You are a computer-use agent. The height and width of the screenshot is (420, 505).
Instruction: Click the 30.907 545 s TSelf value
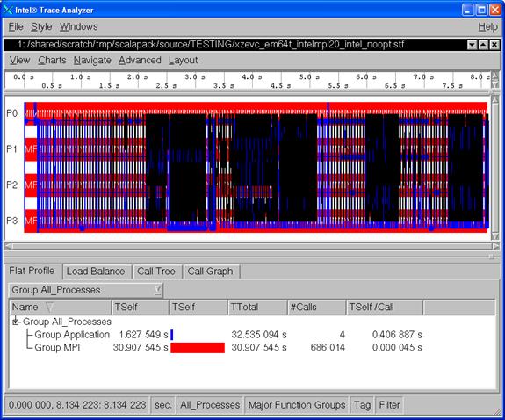tap(141, 347)
